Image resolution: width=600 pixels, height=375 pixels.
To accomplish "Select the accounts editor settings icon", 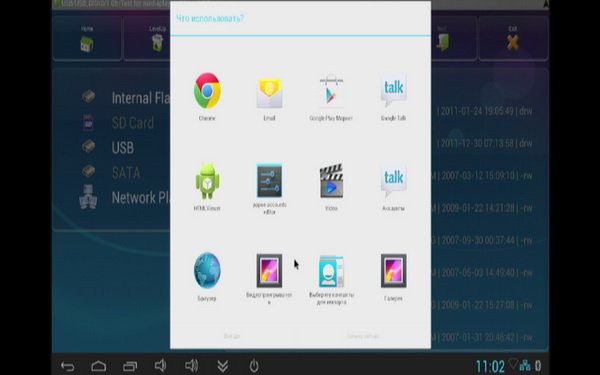I will tap(269, 181).
